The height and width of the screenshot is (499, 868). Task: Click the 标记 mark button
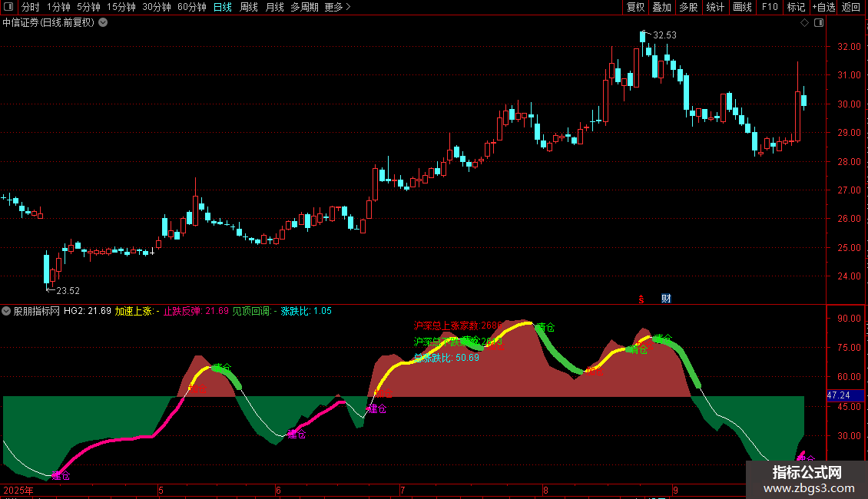(796, 7)
